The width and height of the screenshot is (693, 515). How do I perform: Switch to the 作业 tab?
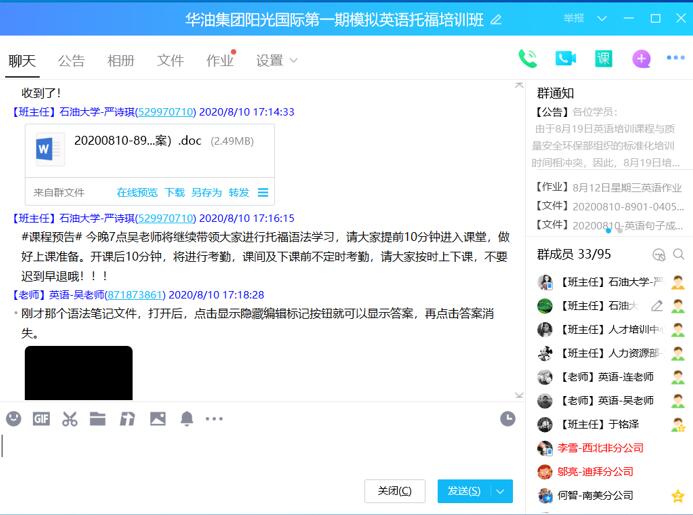coord(220,61)
